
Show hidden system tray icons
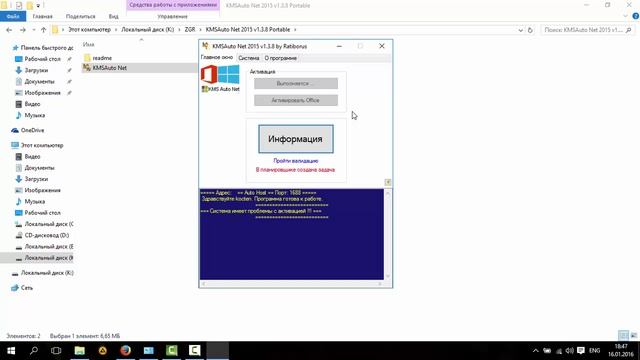[x=536, y=351]
